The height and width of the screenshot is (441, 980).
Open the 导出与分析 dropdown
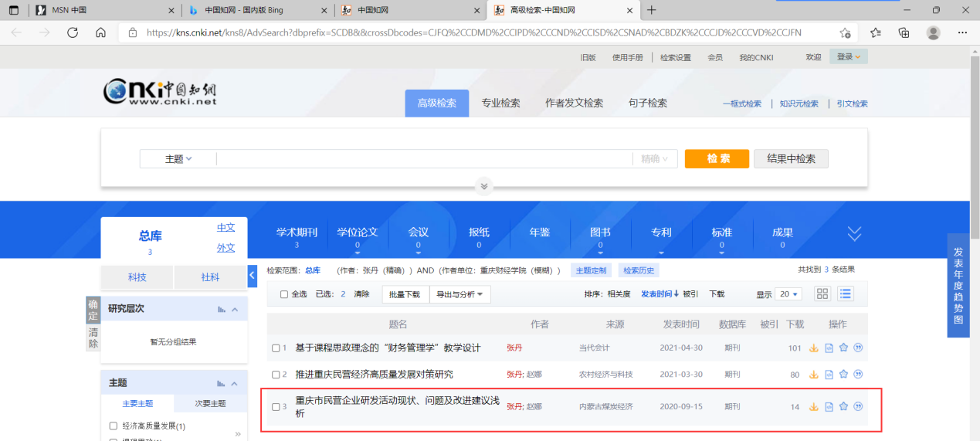tap(459, 294)
